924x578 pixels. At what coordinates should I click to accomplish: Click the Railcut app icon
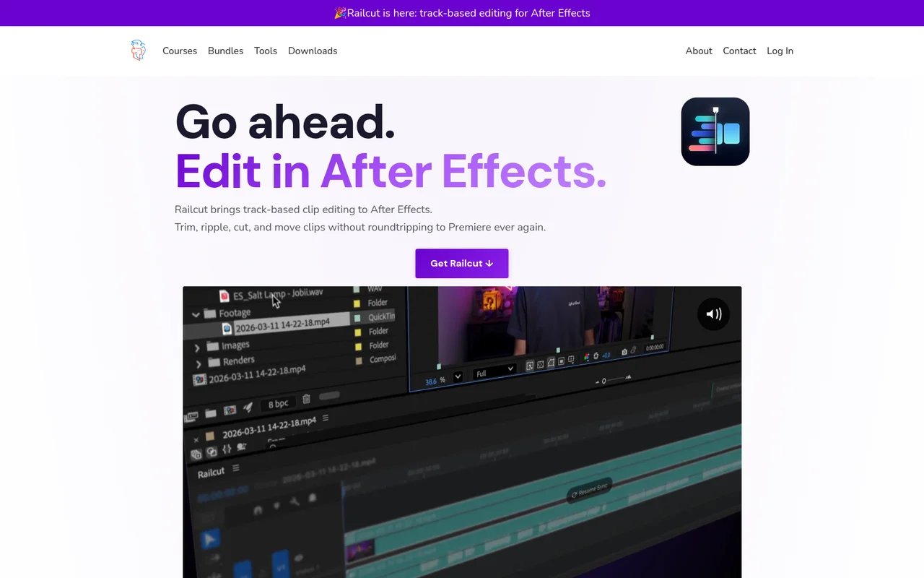point(715,131)
